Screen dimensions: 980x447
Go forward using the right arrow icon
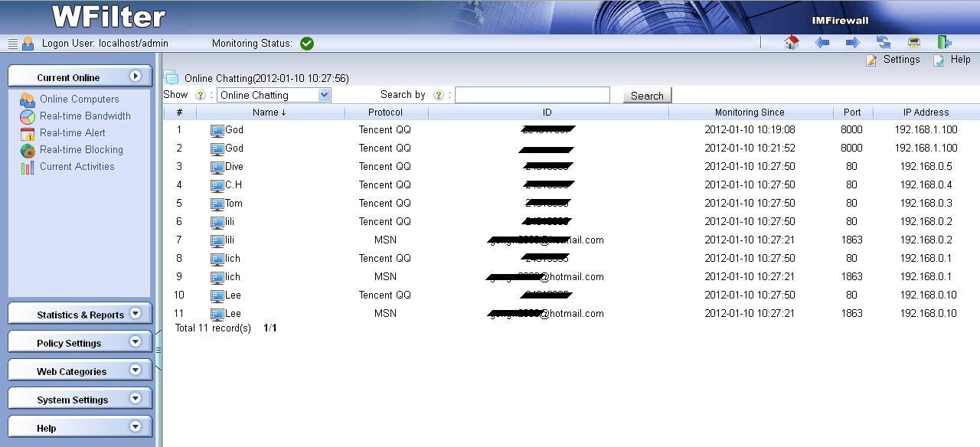852,43
